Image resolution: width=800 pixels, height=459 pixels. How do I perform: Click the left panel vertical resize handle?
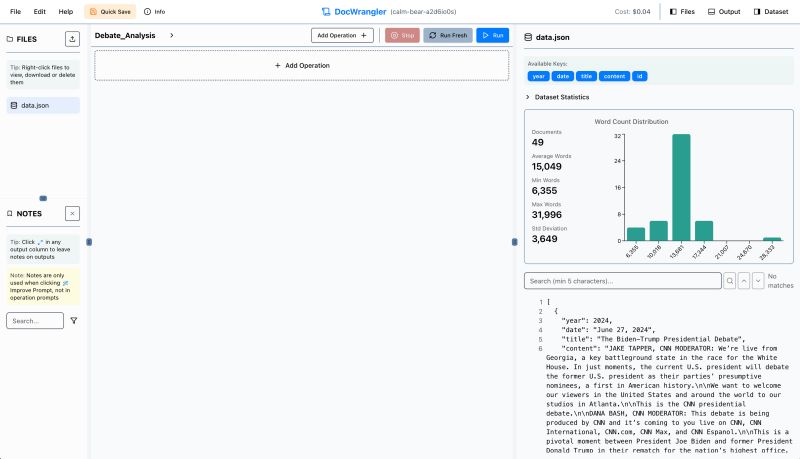click(x=89, y=242)
